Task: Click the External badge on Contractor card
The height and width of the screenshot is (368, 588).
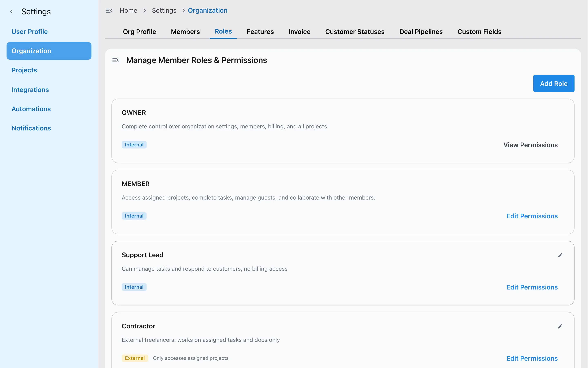Action: (x=135, y=358)
